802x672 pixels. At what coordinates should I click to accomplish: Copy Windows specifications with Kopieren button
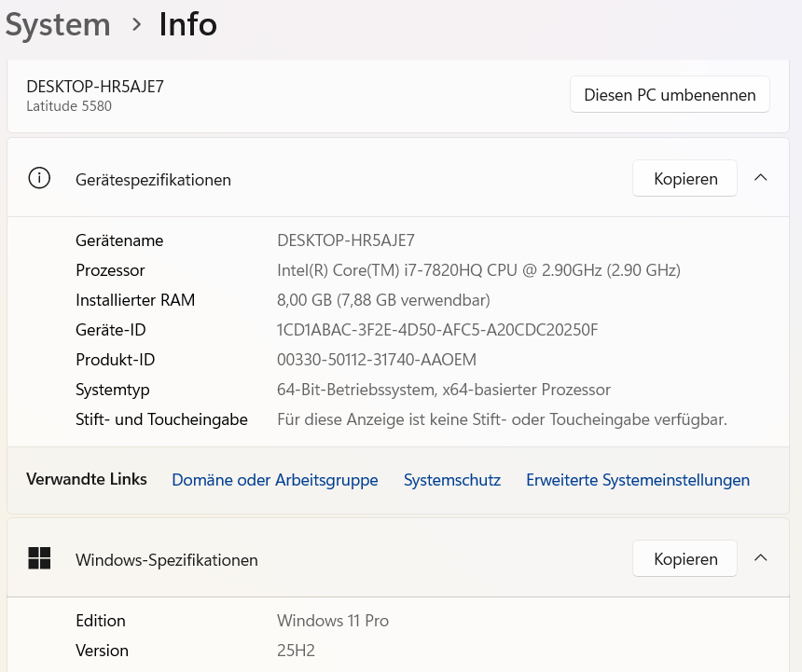pos(684,558)
